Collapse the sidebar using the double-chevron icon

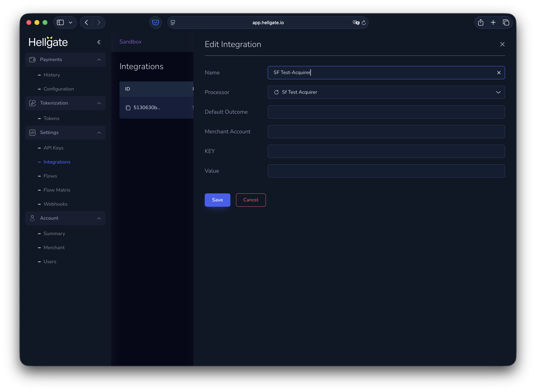click(x=99, y=42)
